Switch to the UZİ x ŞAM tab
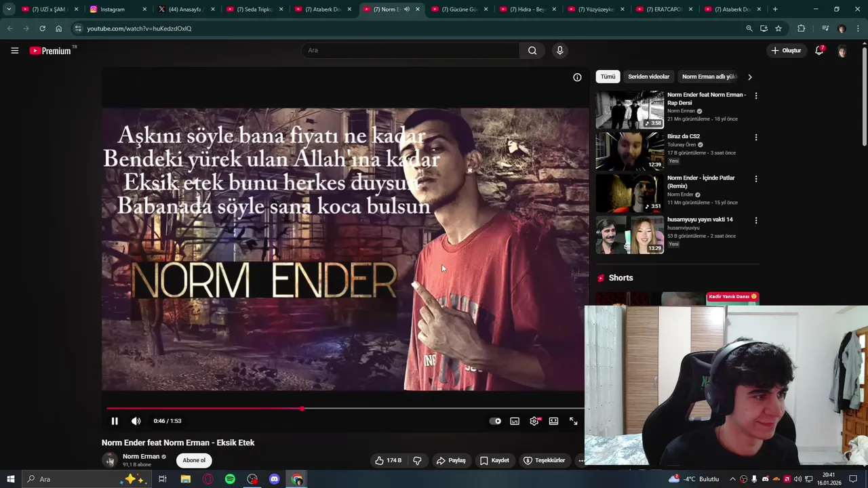Viewport: 868px width, 488px height. point(50,9)
